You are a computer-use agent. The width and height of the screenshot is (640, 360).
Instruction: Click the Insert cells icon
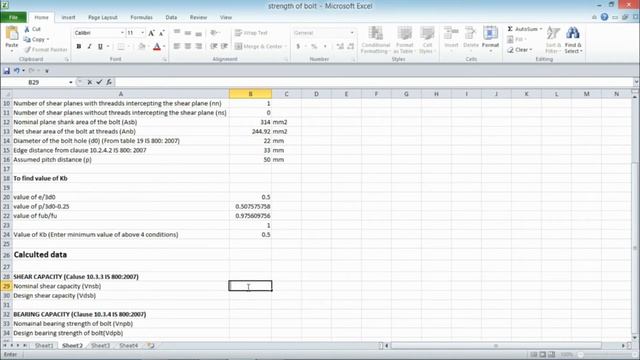[451, 34]
